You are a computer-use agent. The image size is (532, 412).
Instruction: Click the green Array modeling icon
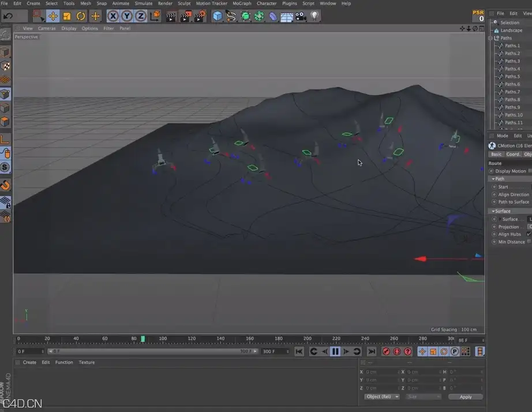tap(260, 16)
